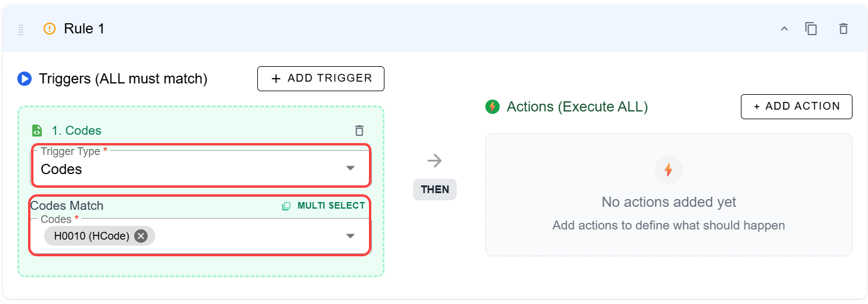
Task: Click the Rule 1 title
Action: point(84,29)
